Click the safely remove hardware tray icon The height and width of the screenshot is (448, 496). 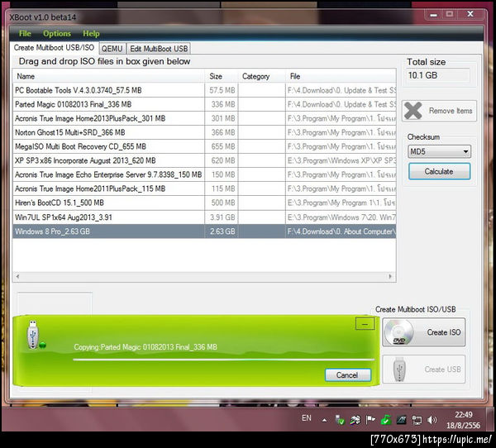[340, 420]
